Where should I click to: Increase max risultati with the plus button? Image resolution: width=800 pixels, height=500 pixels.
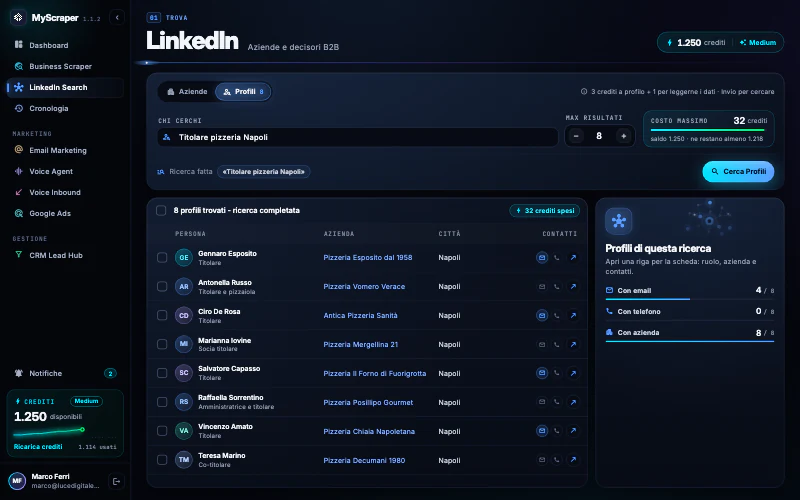[623, 136]
